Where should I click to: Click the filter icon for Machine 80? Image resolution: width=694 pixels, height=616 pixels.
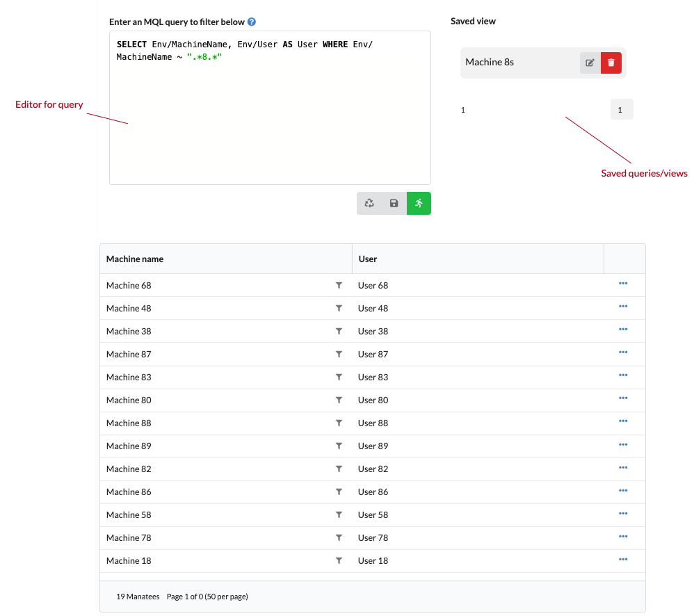coord(339,400)
